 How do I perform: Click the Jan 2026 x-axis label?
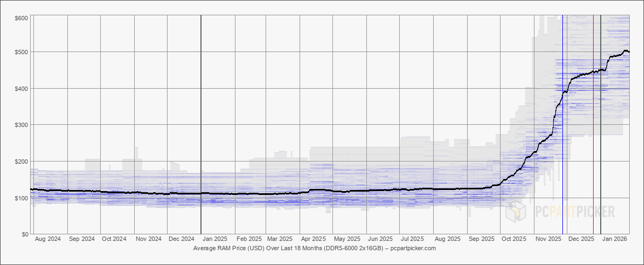(x=614, y=239)
